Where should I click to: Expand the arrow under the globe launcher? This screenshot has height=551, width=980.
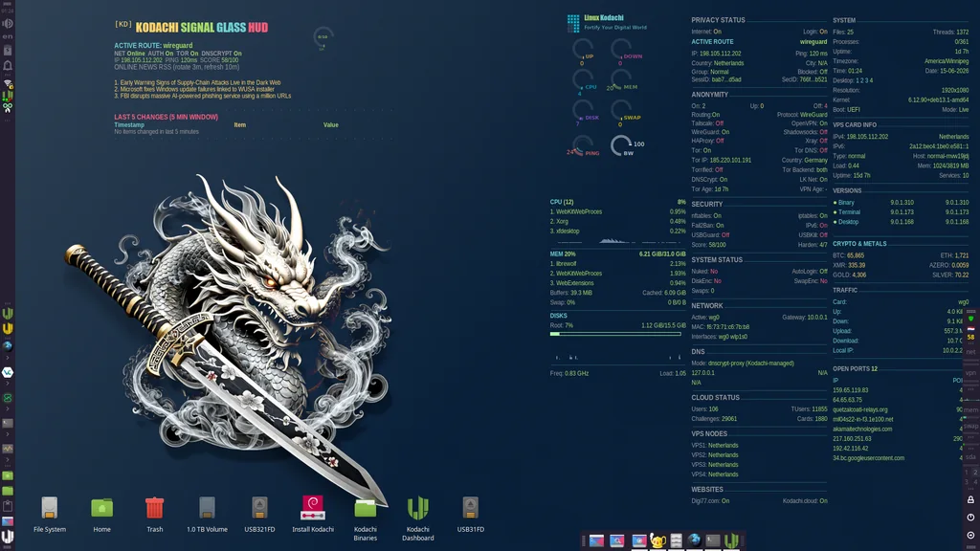click(x=8, y=358)
